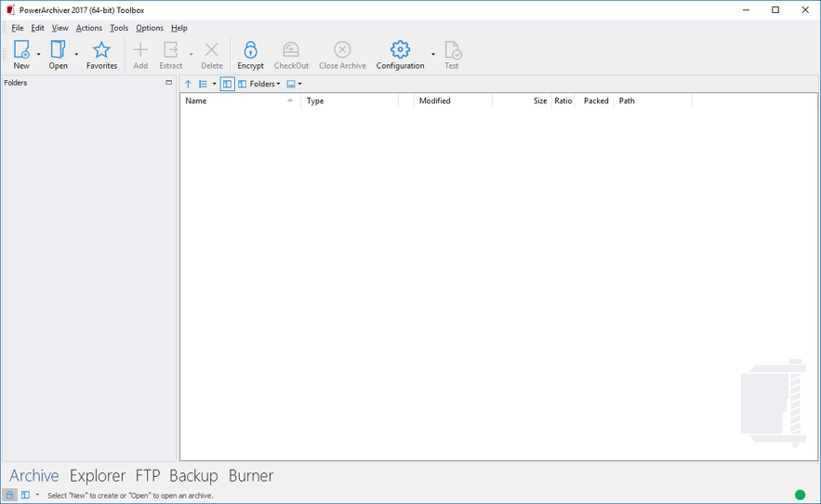Switch to the Archive mode tab
Screen dimensions: 821x504
[34, 476]
